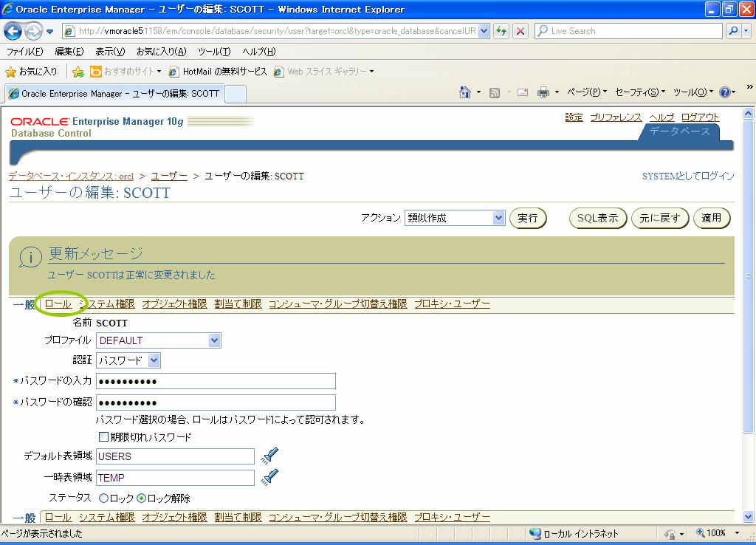
Task: Open recent pages dropdown beside Forward arrow
Action: tap(49, 32)
